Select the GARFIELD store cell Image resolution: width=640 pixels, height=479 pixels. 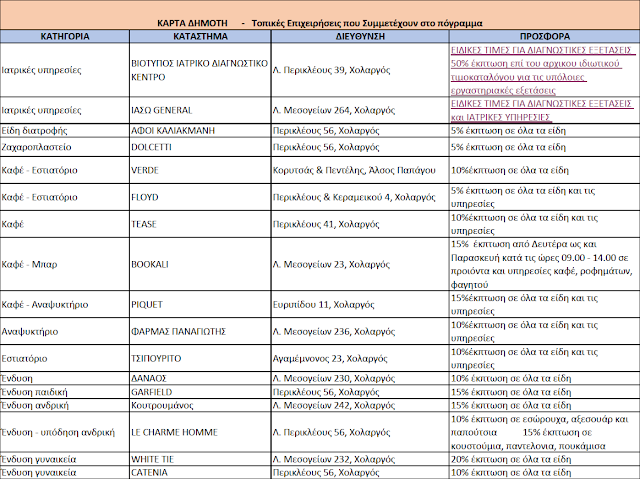click(x=200, y=392)
